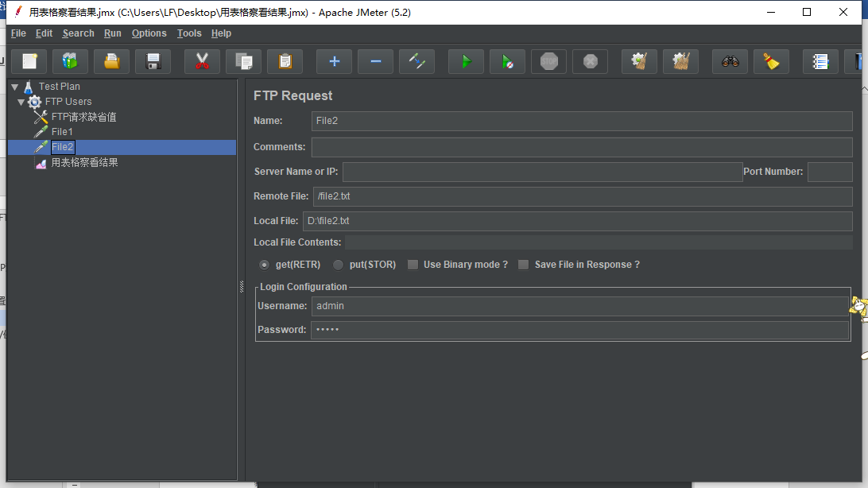Click the Cut scissors icon
The width and height of the screenshot is (868, 488).
(x=202, y=61)
